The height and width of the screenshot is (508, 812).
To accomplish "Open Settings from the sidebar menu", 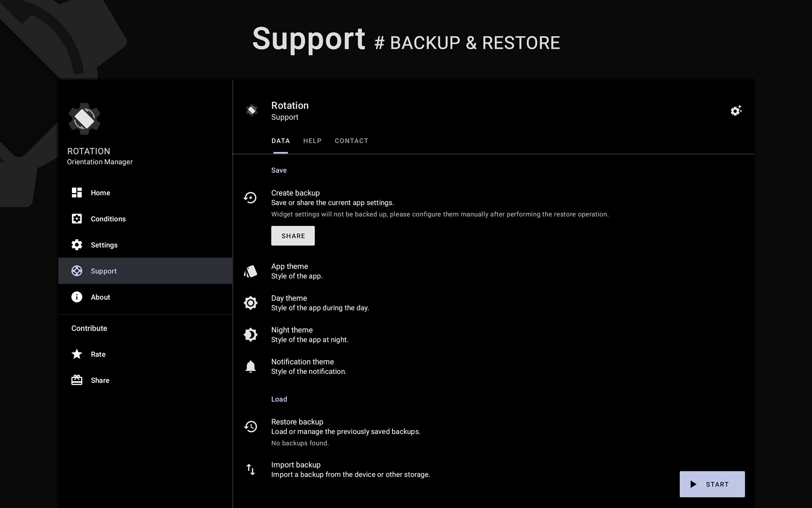I will point(145,245).
